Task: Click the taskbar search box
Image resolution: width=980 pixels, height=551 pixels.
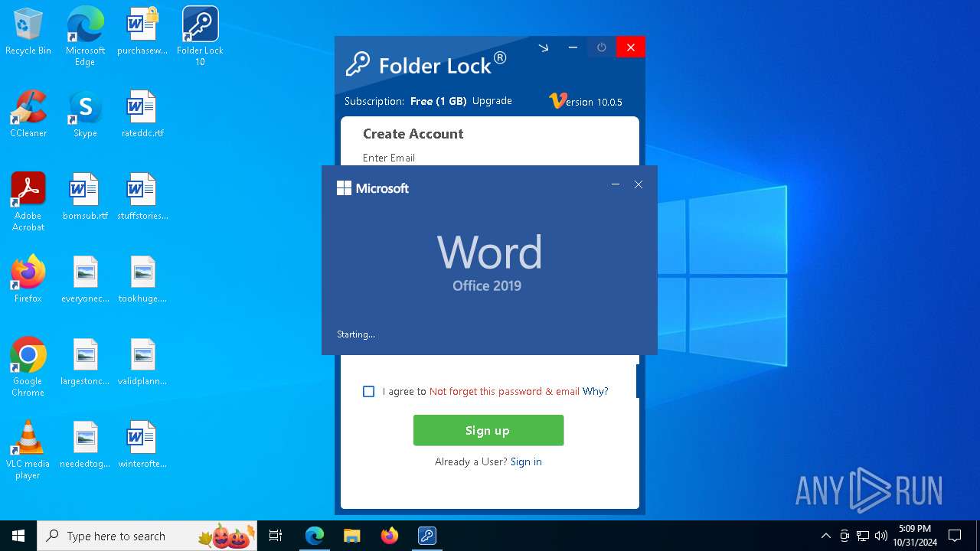Action: tap(149, 536)
